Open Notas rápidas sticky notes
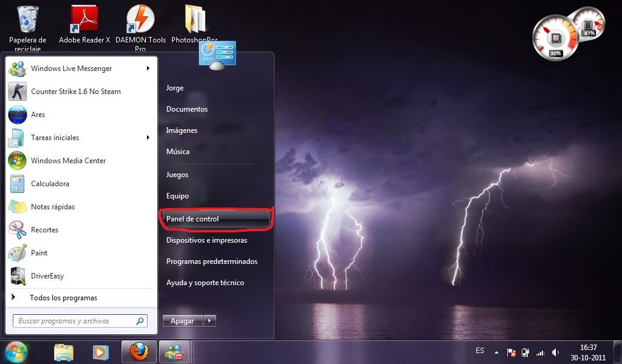 point(18,207)
